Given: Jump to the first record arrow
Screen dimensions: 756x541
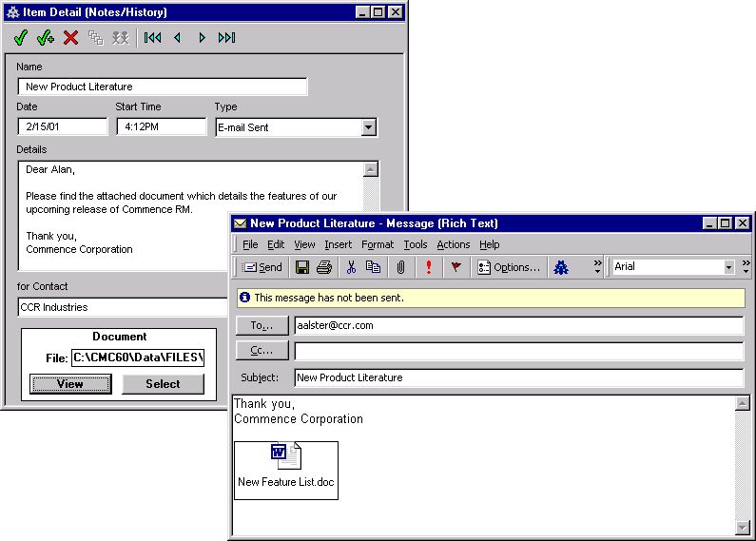Looking at the screenshot, I should pyautogui.click(x=152, y=38).
